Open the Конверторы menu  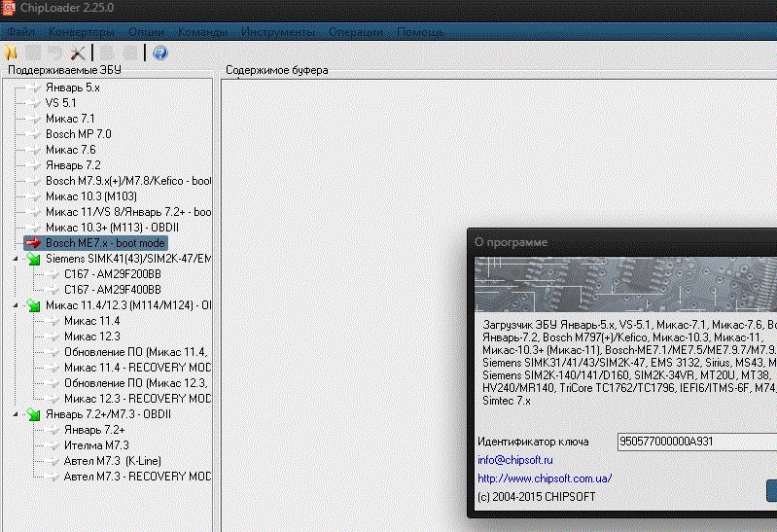coord(83,32)
